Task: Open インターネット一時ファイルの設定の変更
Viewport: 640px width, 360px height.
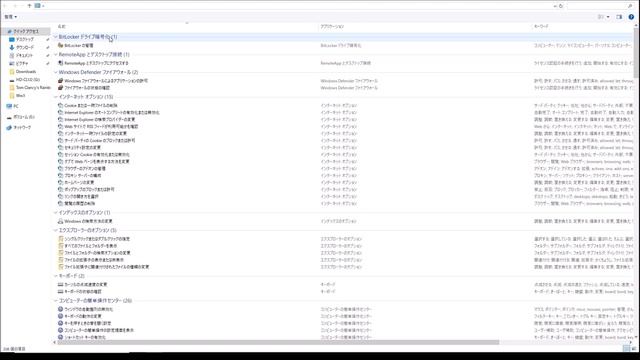Action: click(96, 133)
